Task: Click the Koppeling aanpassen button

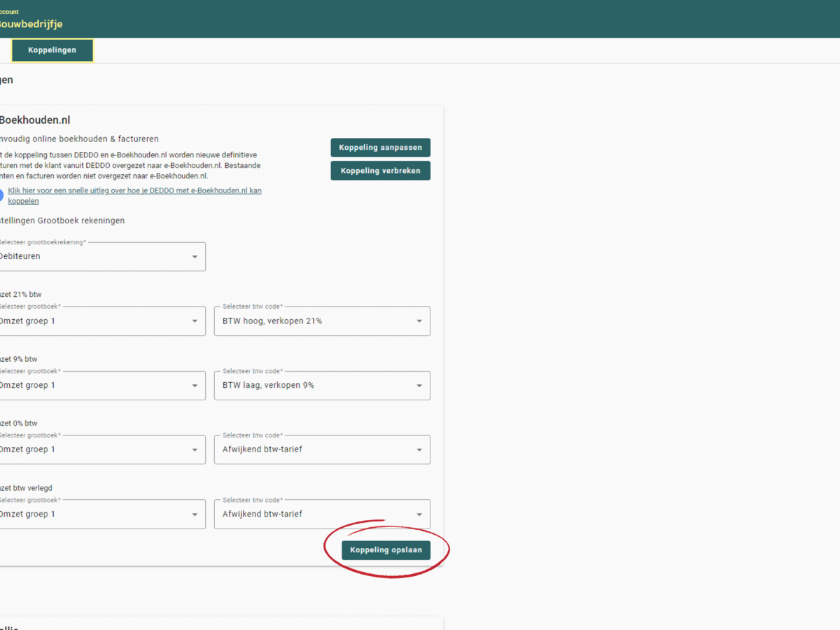Action: (380, 148)
